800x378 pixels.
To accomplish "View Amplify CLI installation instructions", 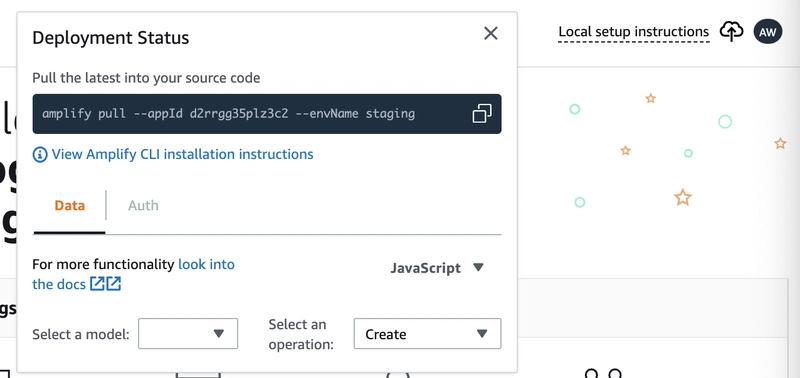I will point(183,154).
